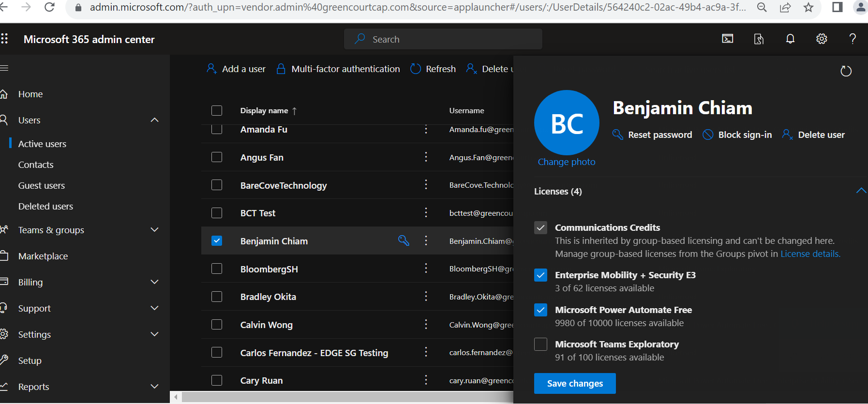Expand Teams & groups navigation section
Viewport: 868px width, 404px height.
pyautogui.click(x=154, y=229)
